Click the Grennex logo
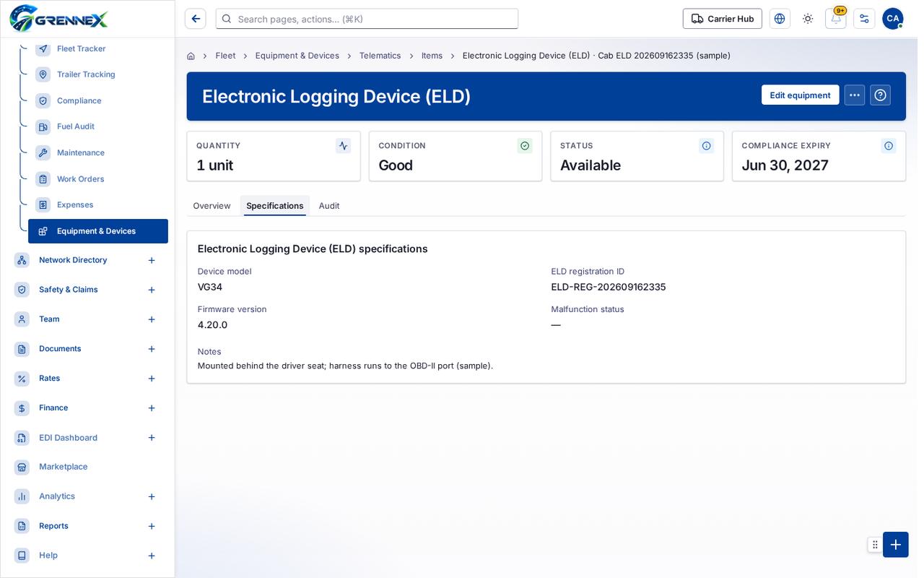Image resolution: width=924 pixels, height=578 pixels. (59, 19)
